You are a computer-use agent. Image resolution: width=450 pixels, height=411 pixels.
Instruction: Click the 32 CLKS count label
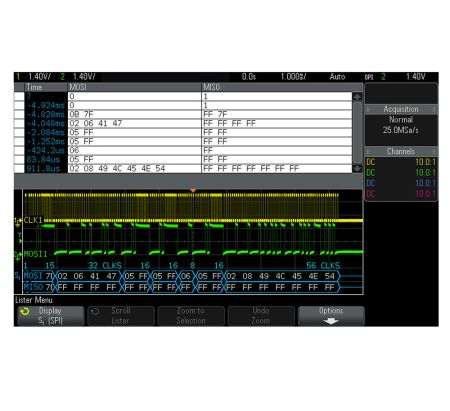pyautogui.click(x=105, y=265)
